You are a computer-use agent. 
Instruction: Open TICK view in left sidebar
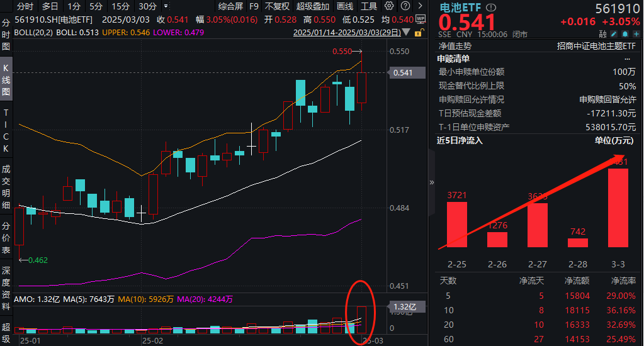click(6, 130)
